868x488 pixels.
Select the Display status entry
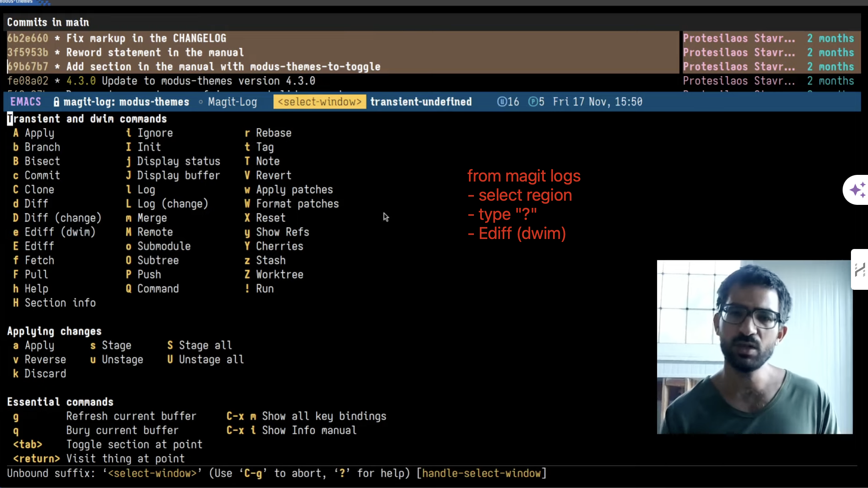178,161
